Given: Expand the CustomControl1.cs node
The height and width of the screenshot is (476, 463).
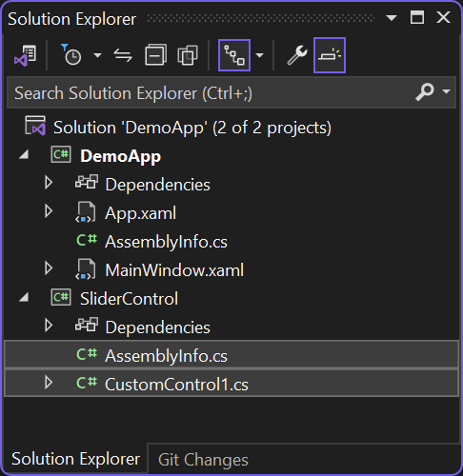Looking at the screenshot, I should coord(49,383).
